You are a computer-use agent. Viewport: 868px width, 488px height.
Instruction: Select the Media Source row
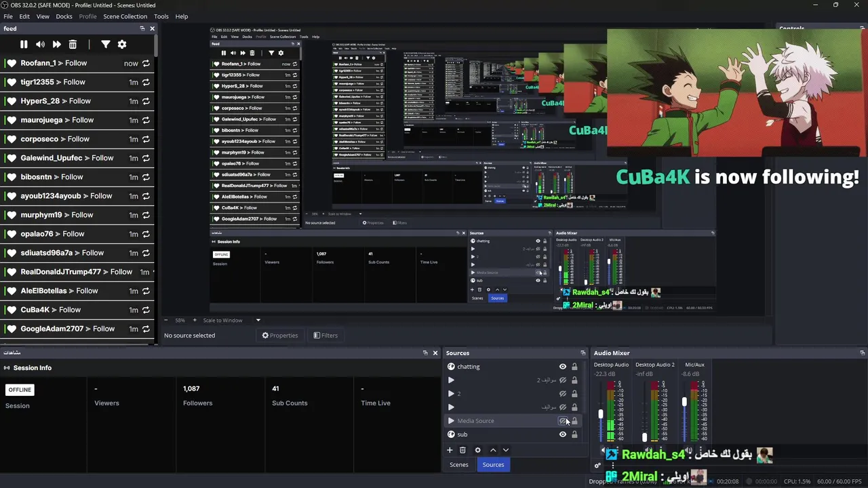coord(513,421)
